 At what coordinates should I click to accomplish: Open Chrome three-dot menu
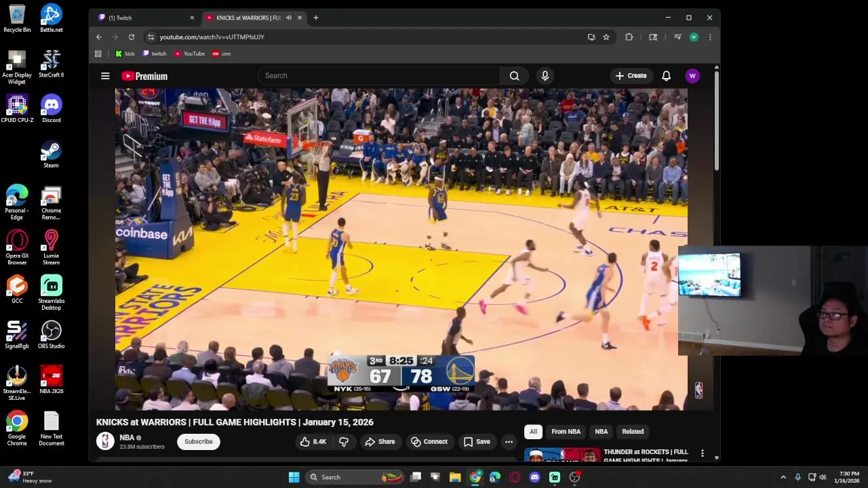[x=710, y=37]
